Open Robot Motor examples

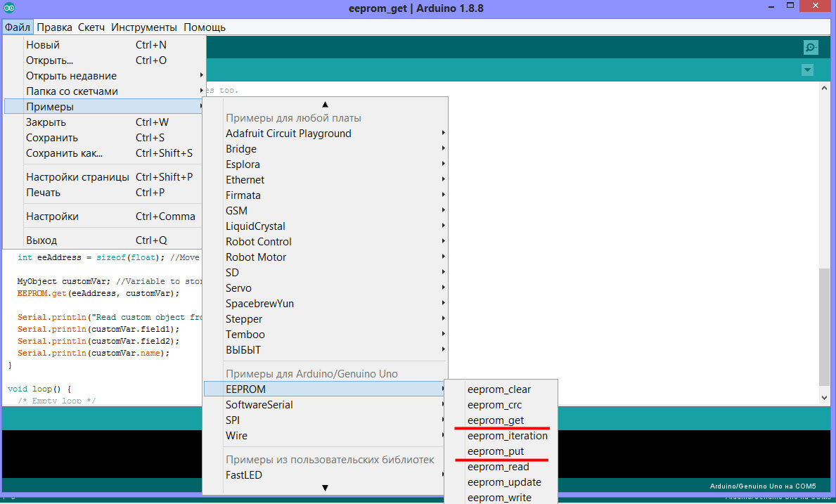tap(326, 257)
